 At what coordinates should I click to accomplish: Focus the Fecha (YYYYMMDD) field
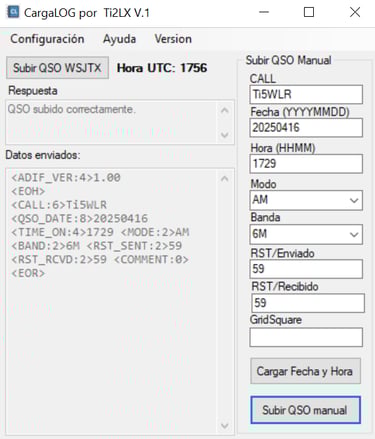306,128
